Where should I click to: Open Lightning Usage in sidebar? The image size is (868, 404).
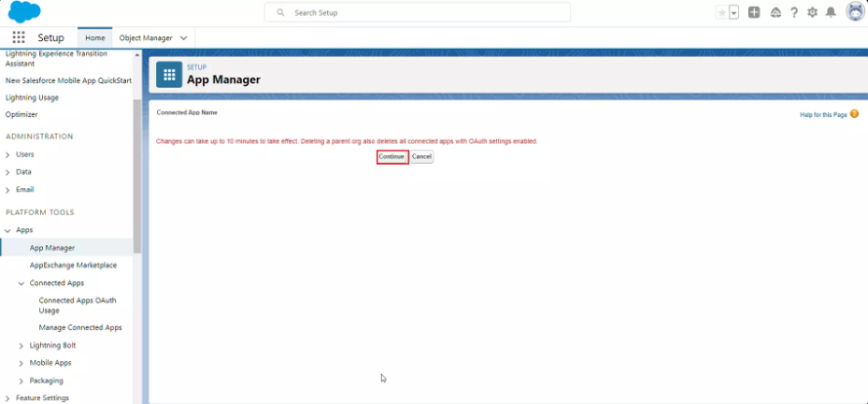click(x=32, y=97)
